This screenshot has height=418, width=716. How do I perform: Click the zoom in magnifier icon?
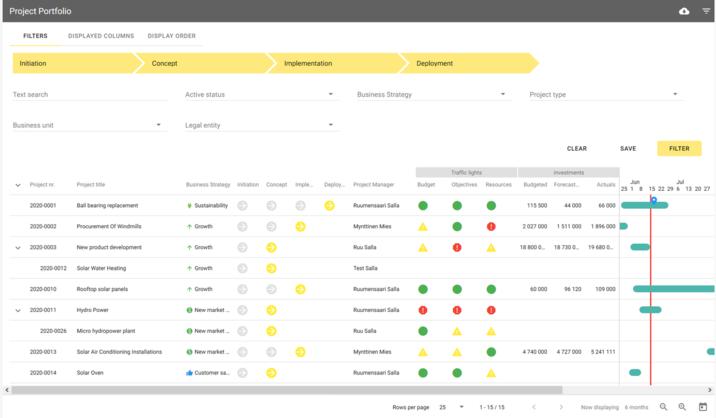[683, 407]
